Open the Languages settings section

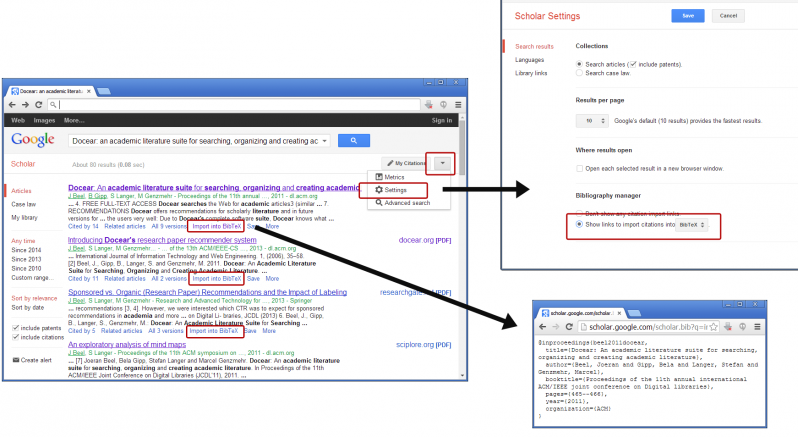point(529,60)
